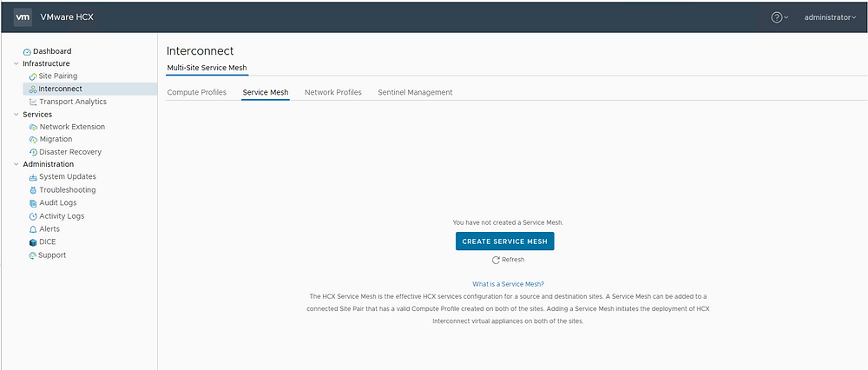868x370 pixels.
Task: Click the Troubleshooting bug icon
Action: pos(33,190)
